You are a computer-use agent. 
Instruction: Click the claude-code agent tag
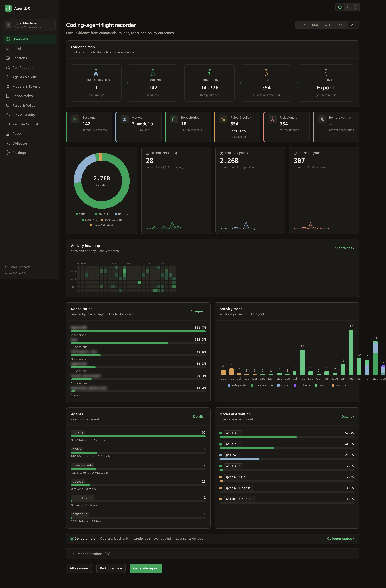click(x=83, y=465)
